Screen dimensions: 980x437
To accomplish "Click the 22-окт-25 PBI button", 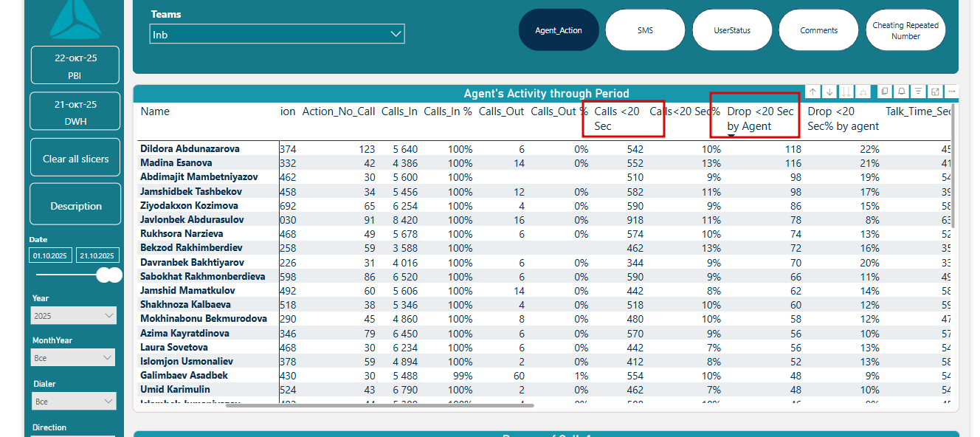I will pyautogui.click(x=75, y=66).
